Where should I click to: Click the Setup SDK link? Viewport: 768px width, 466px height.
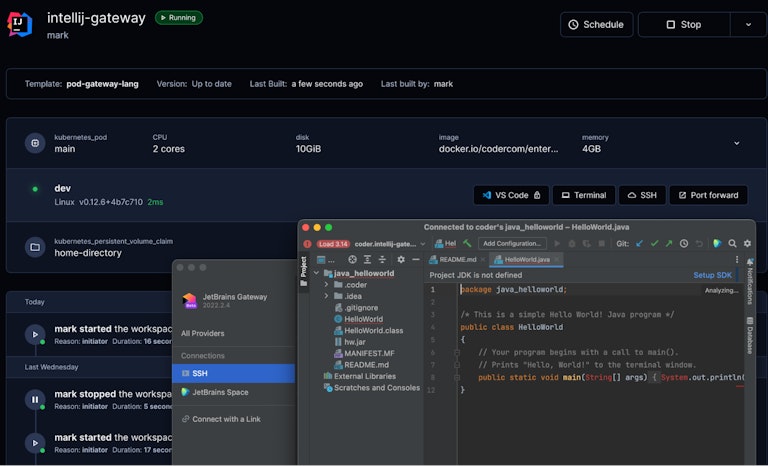711,275
